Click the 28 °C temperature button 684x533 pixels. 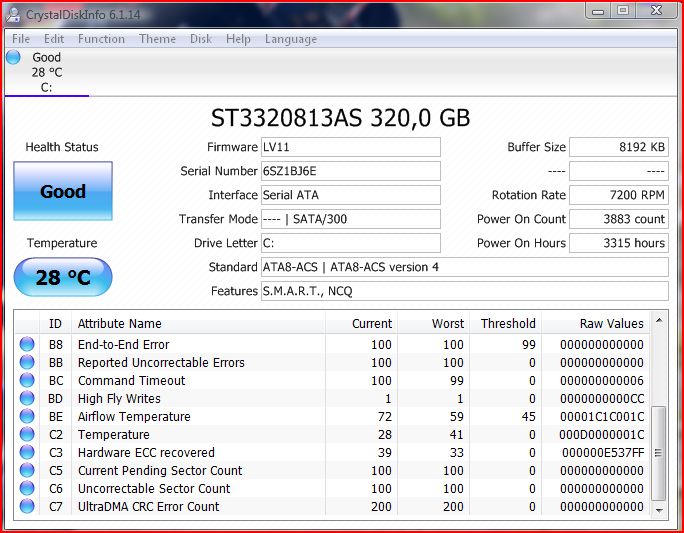(63, 277)
